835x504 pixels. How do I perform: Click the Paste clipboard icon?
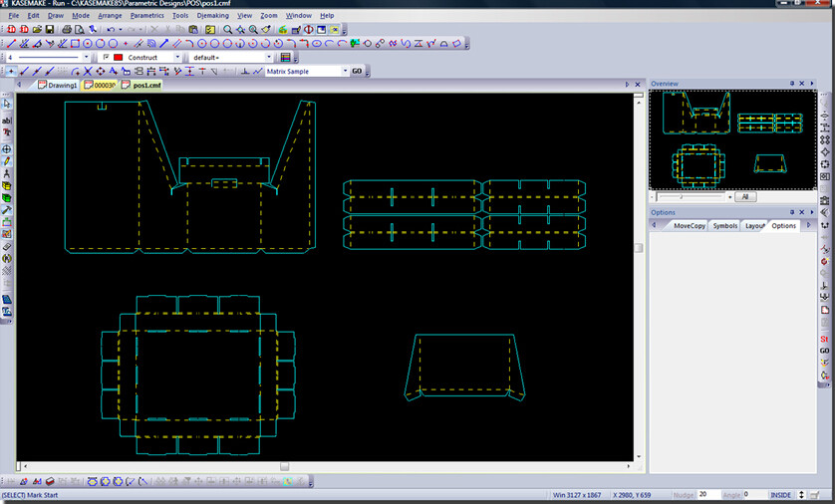point(193,29)
